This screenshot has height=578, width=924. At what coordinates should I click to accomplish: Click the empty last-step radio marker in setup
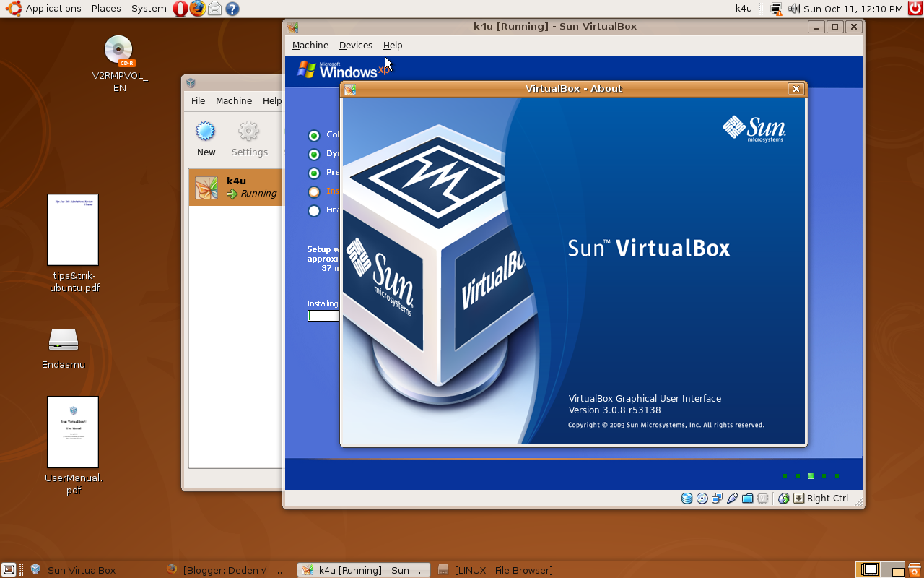[x=313, y=210]
